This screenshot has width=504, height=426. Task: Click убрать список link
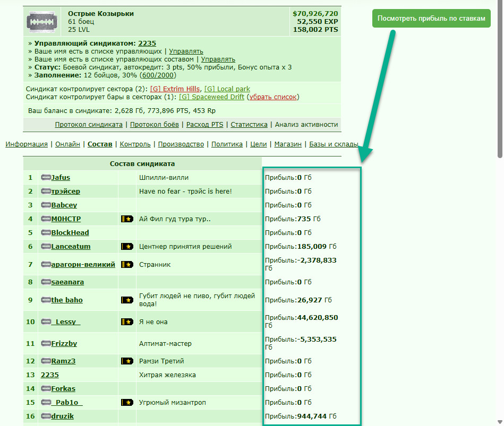[x=273, y=97]
